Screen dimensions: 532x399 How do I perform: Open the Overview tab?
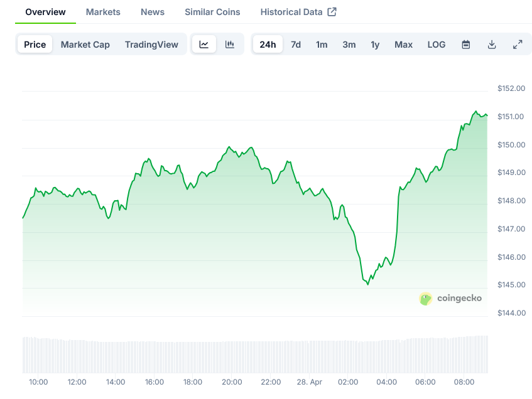click(x=45, y=12)
